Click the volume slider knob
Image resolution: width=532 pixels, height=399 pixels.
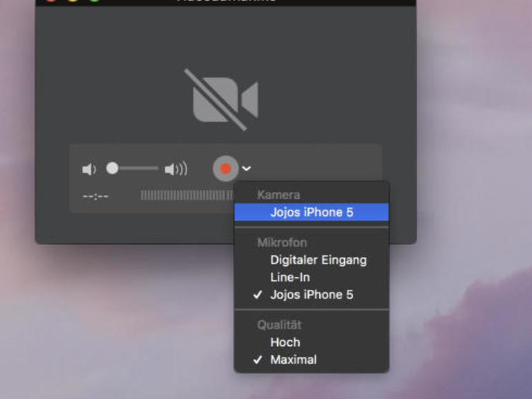click(x=113, y=168)
